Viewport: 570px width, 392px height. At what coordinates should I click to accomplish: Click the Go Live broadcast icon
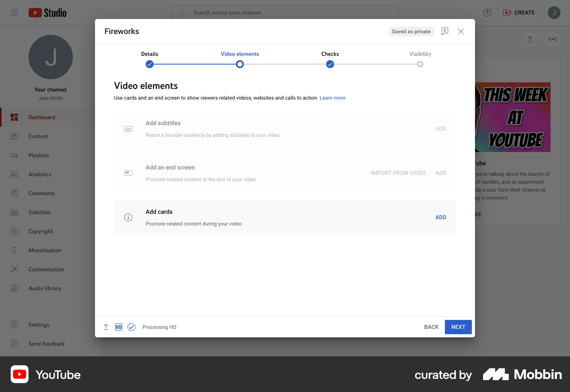[x=552, y=39]
